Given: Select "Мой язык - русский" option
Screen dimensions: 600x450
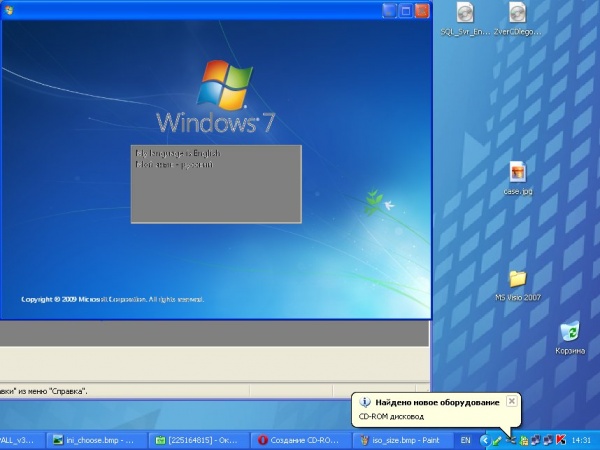Looking at the screenshot, I should pos(174,165).
